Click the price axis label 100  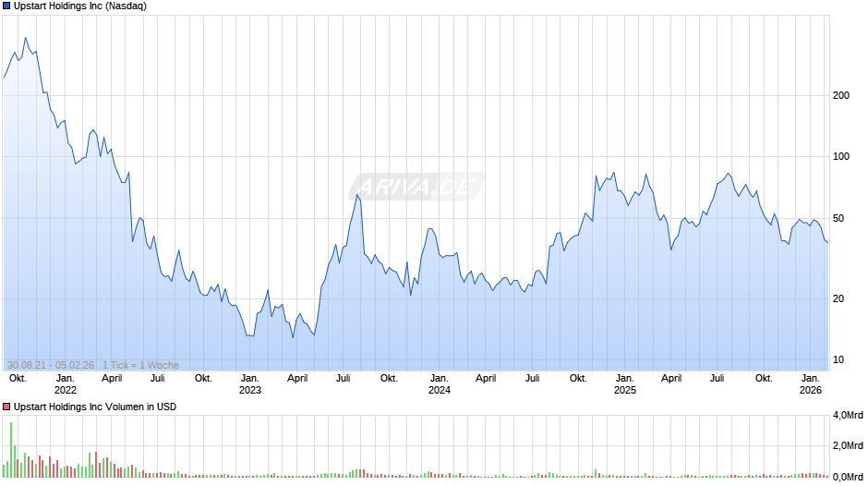pyautogui.click(x=841, y=156)
